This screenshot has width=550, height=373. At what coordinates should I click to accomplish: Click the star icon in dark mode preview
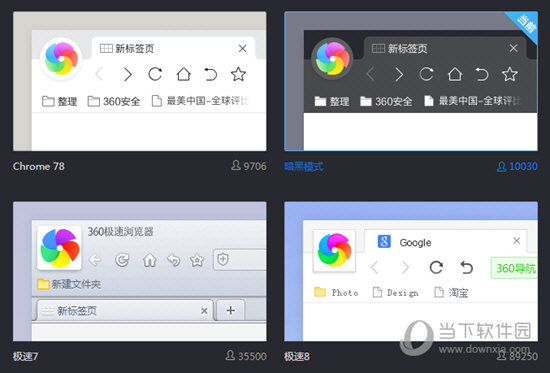509,74
